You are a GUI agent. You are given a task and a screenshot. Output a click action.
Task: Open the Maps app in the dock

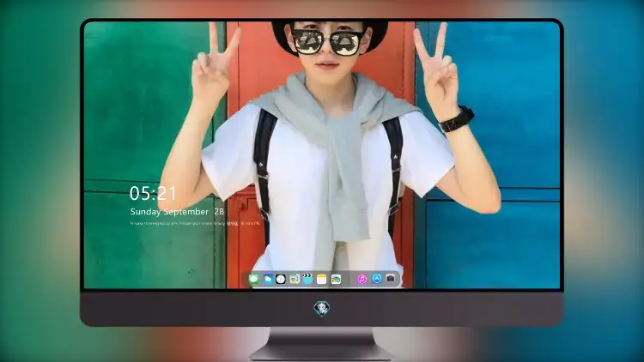coord(294,279)
